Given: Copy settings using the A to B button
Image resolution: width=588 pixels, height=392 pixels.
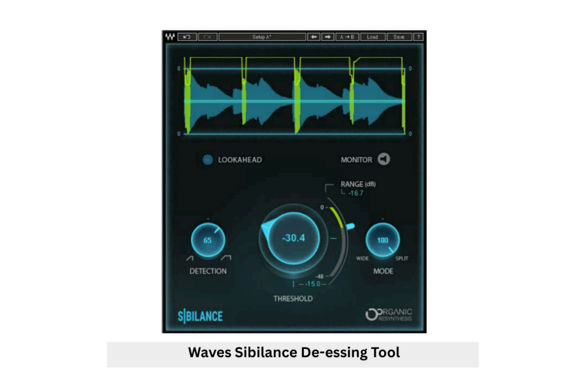Looking at the screenshot, I should (347, 36).
